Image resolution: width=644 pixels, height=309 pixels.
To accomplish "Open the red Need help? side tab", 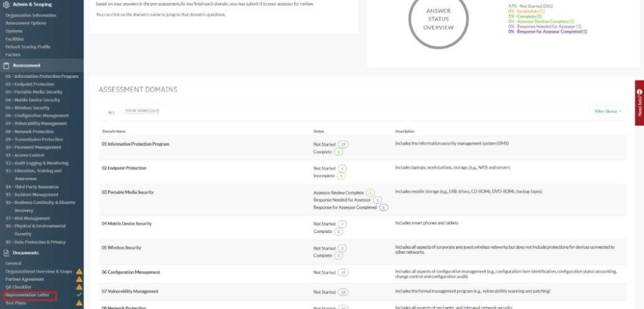I will 639,102.
